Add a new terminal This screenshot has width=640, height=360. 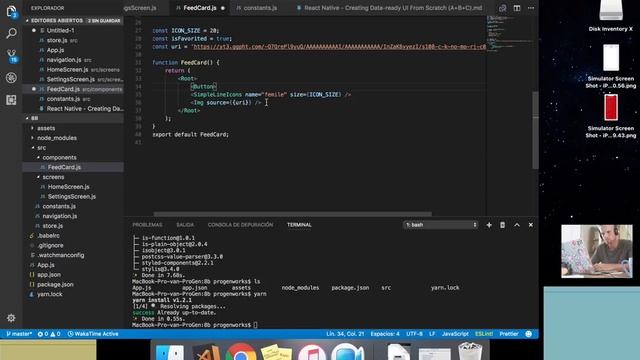[x=489, y=225]
